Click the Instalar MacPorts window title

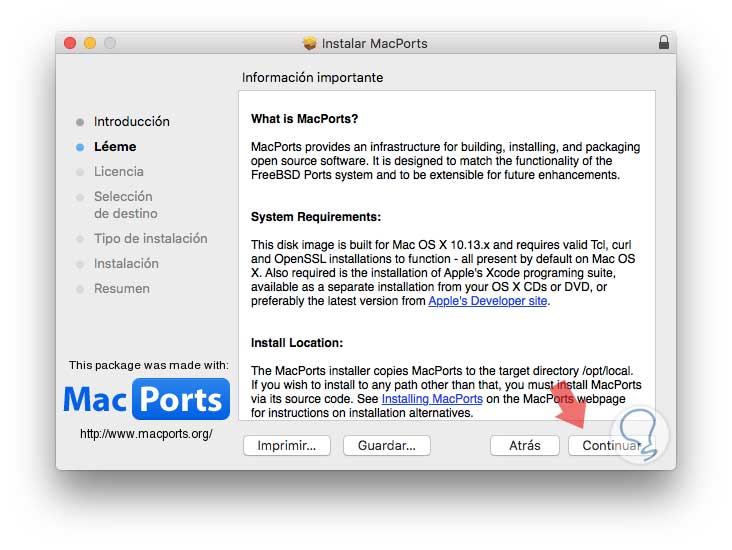[374, 43]
